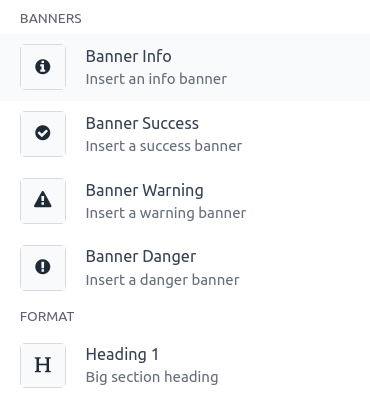The image size is (370, 393).
Task: Select the Banner Danger item
Action: (x=185, y=268)
